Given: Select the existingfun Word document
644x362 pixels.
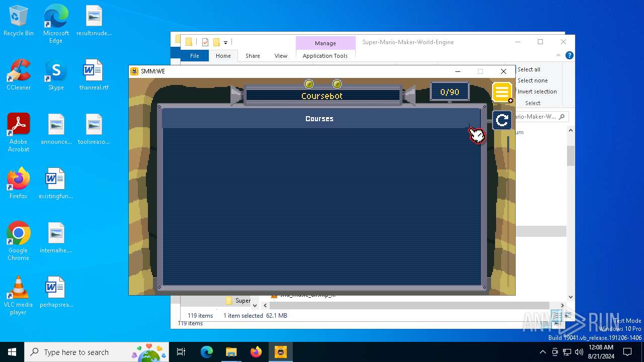Looking at the screenshot, I should (x=56, y=184).
